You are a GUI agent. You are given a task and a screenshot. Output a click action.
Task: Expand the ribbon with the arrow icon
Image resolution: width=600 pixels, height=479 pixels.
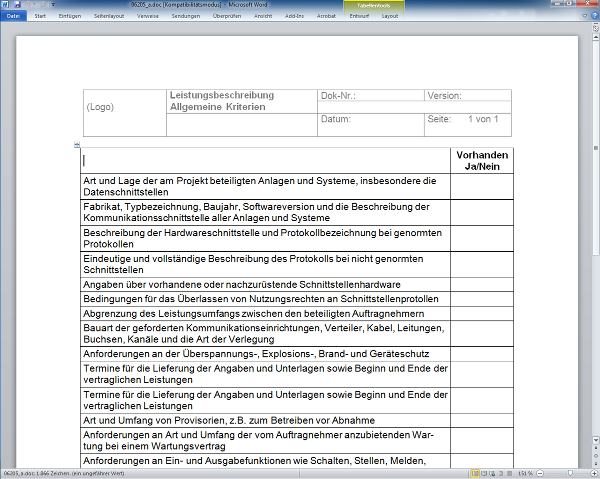(x=583, y=16)
